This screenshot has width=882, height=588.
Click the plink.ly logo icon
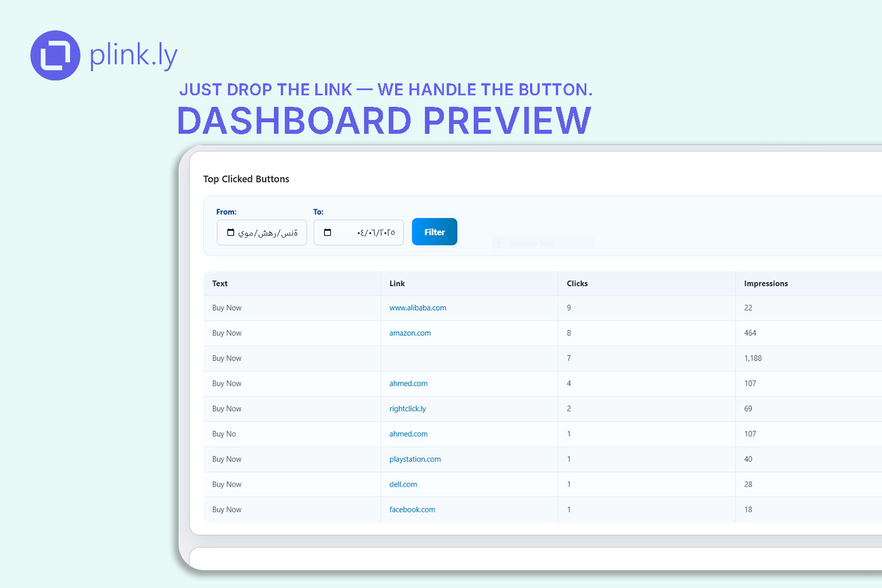point(55,55)
